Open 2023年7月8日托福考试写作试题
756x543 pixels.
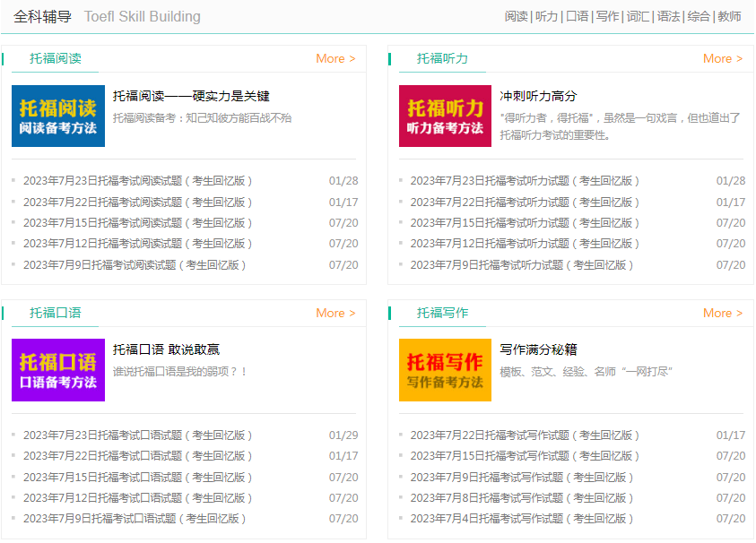click(522, 498)
